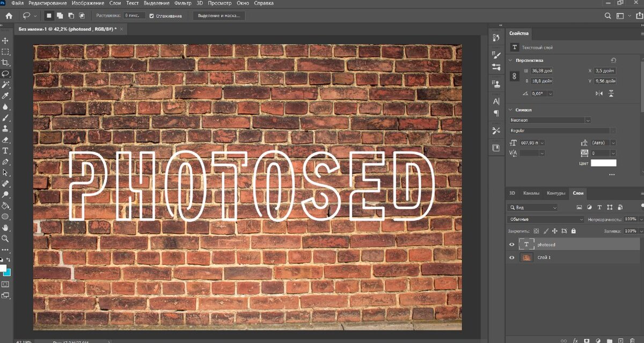
Task: Toggle lock all padlock icon
Action: 574,231
